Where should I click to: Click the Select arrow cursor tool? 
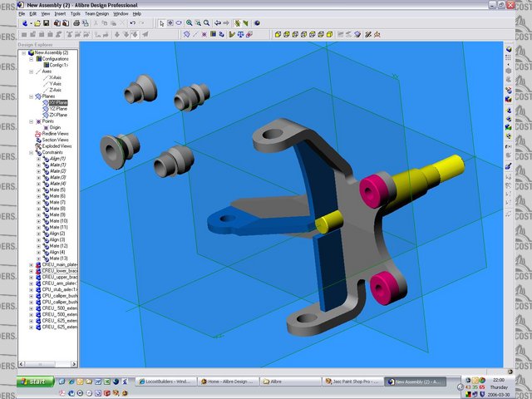(x=162, y=23)
